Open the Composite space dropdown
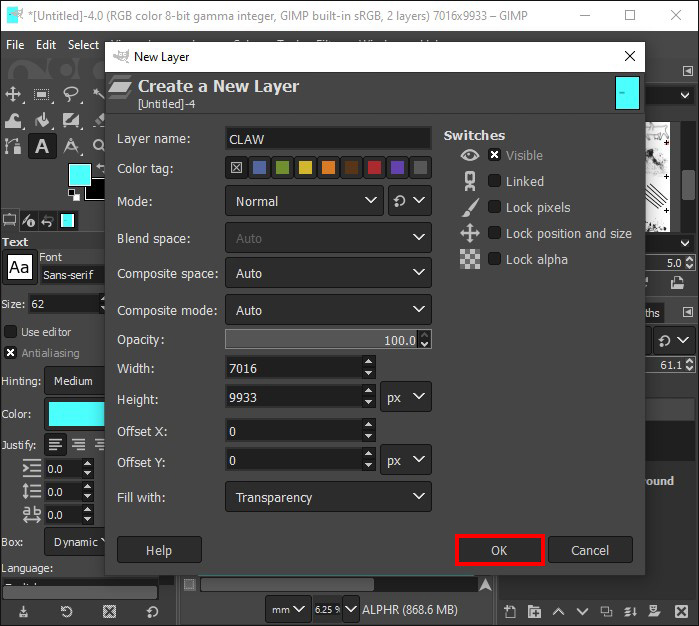 [329, 272]
